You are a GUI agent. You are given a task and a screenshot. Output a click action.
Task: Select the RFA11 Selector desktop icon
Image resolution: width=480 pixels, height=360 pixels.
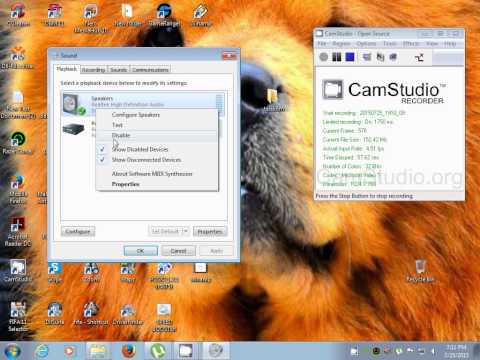(18, 316)
